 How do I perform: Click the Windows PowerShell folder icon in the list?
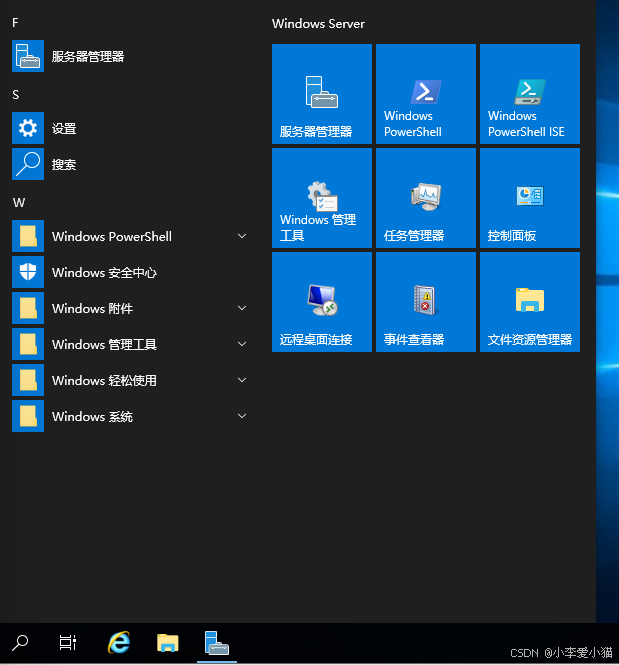tap(28, 236)
